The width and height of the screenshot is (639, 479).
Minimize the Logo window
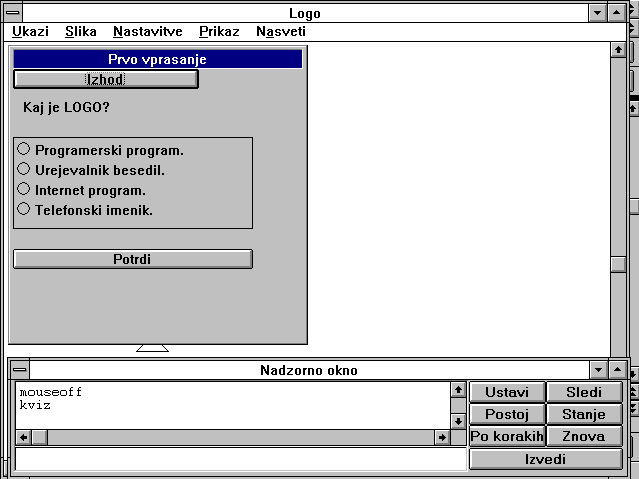(x=597, y=13)
